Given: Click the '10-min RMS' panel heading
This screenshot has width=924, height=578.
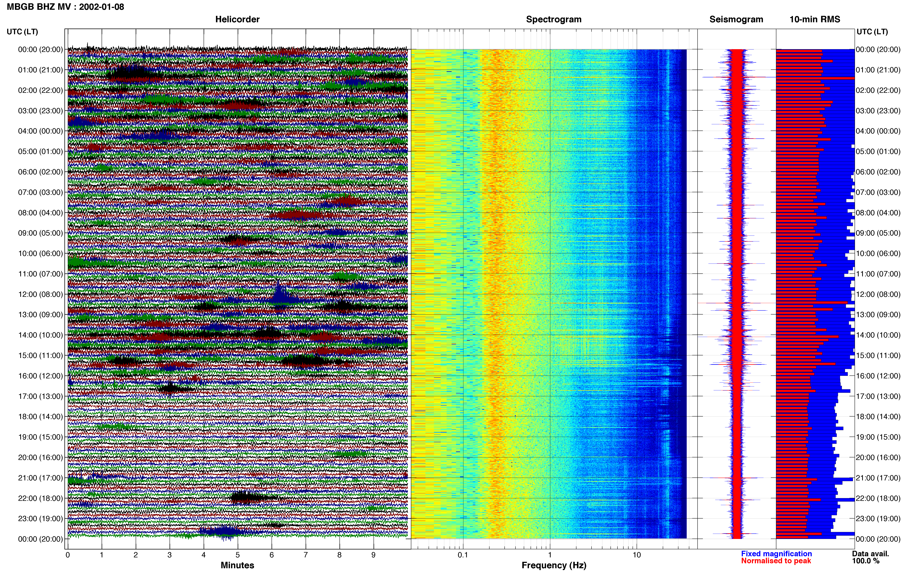Looking at the screenshot, I should (x=815, y=19).
